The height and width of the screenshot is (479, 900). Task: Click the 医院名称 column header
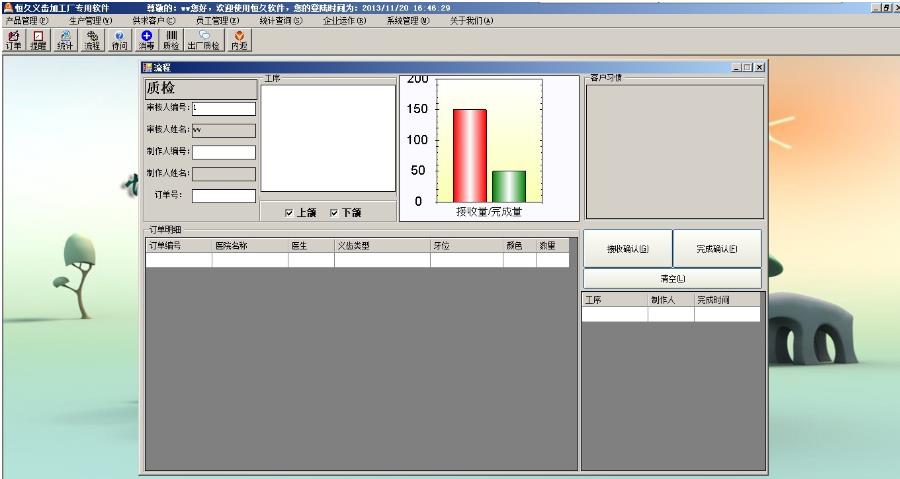pos(250,246)
